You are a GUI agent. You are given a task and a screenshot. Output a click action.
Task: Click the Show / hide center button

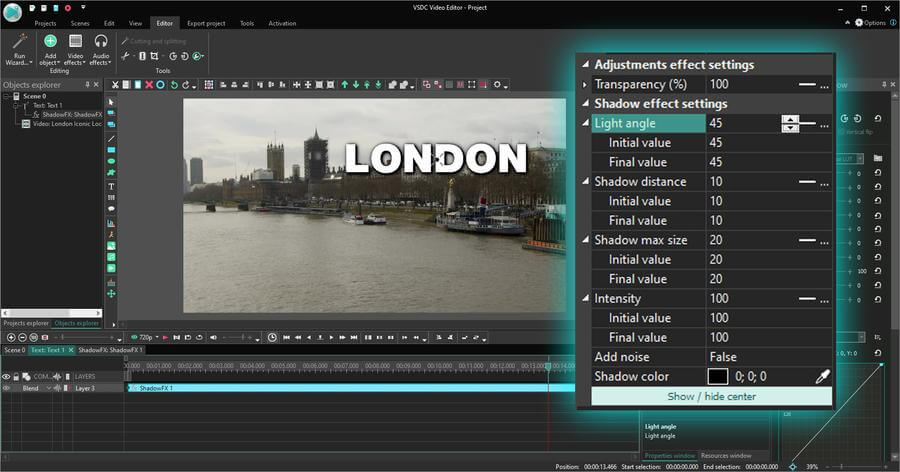(712, 396)
